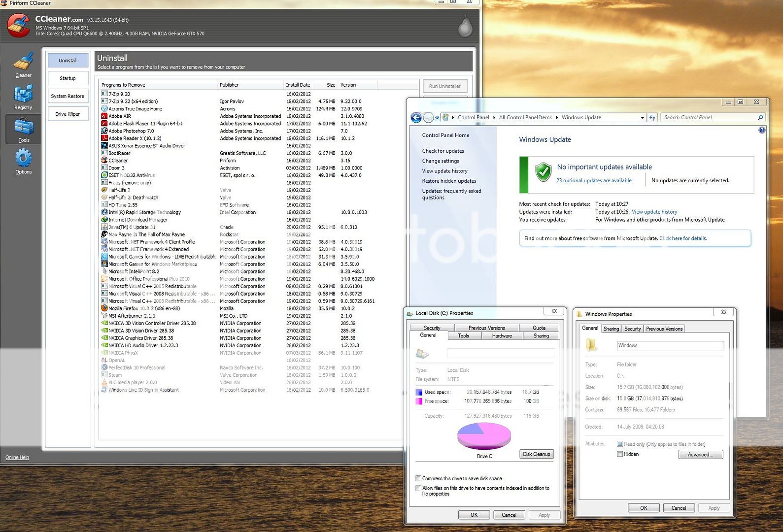Click the refresh icon beside address bar
This screenshot has width=783, height=532.
652,118
